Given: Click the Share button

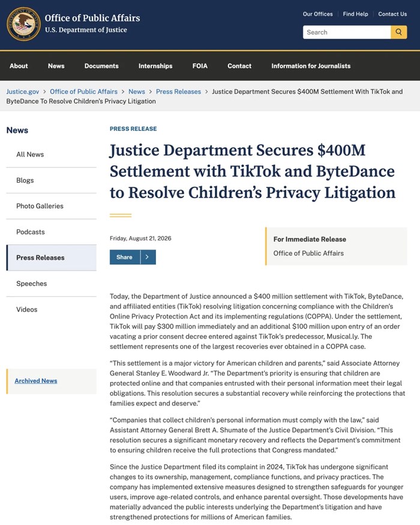Looking at the screenshot, I should coord(125,257).
